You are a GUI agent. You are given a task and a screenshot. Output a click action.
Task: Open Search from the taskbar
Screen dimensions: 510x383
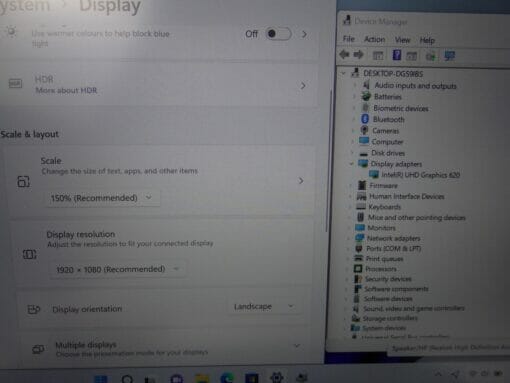coord(127,379)
